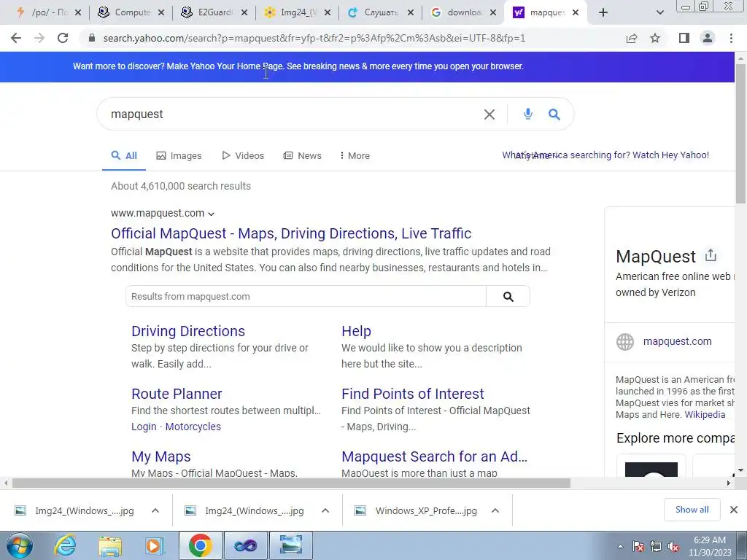Open the Route Planner sitelink
747x560 pixels.
pos(177,394)
